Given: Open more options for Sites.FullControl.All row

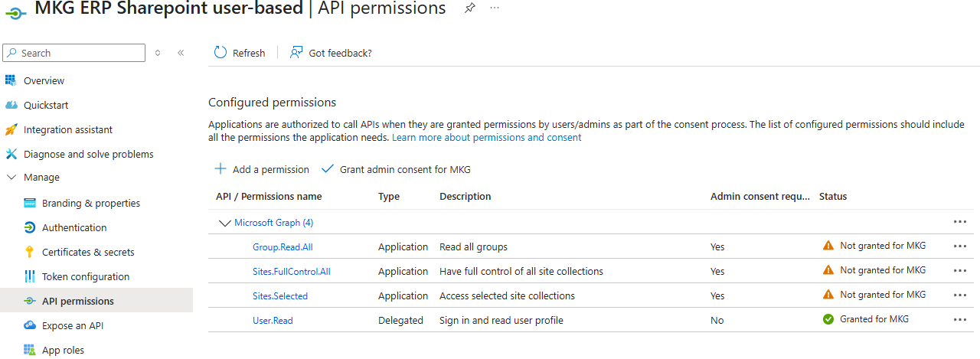Looking at the screenshot, I should point(960,271).
